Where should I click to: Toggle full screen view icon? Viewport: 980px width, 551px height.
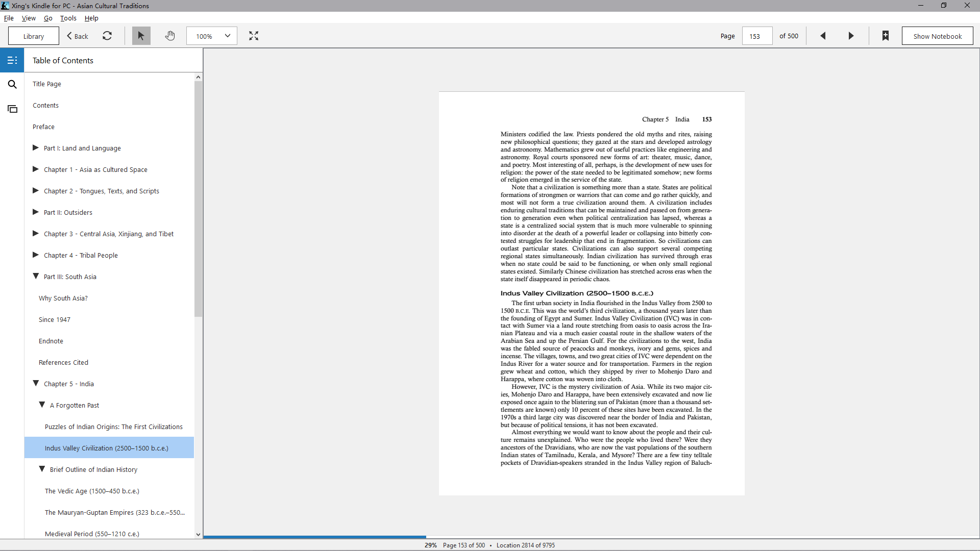pos(254,36)
